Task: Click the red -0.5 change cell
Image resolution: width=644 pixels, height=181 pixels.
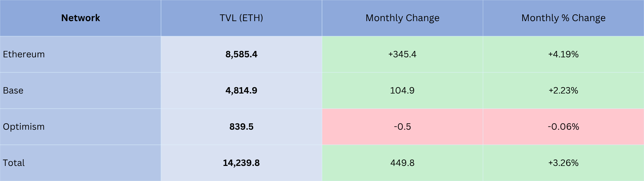Action: click(402, 127)
